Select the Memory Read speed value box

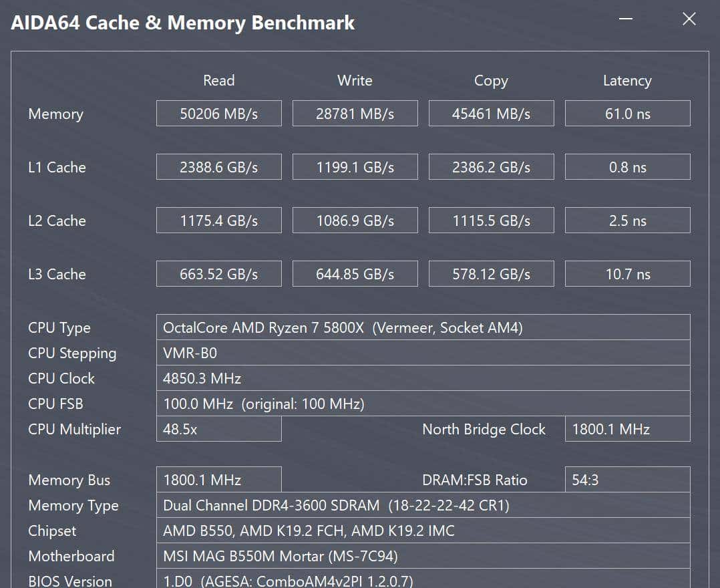[x=218, y=113]
